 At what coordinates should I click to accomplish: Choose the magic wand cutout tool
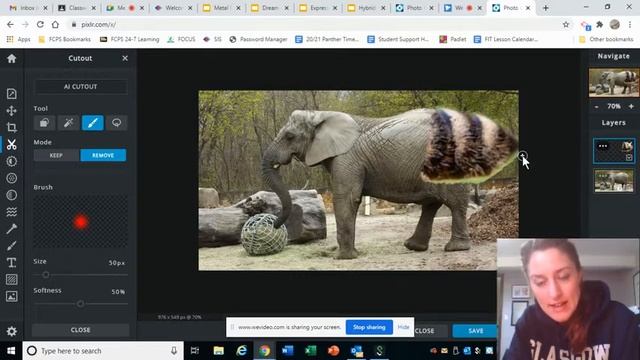click(69, 122)
